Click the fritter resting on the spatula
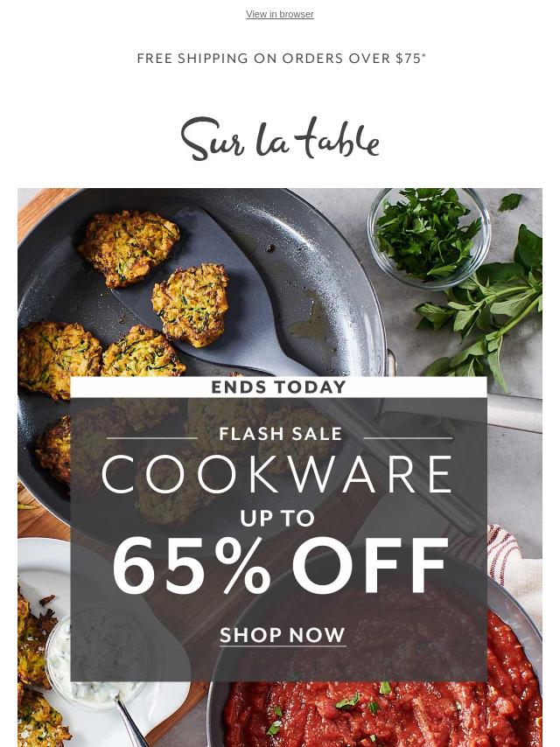Viewport: 560px width, 747px height. [191, 304]
